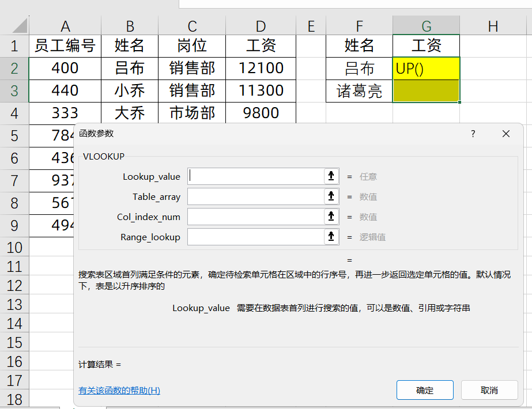
Task: Focus the Table_array input field
Action: tap(256, 196)
